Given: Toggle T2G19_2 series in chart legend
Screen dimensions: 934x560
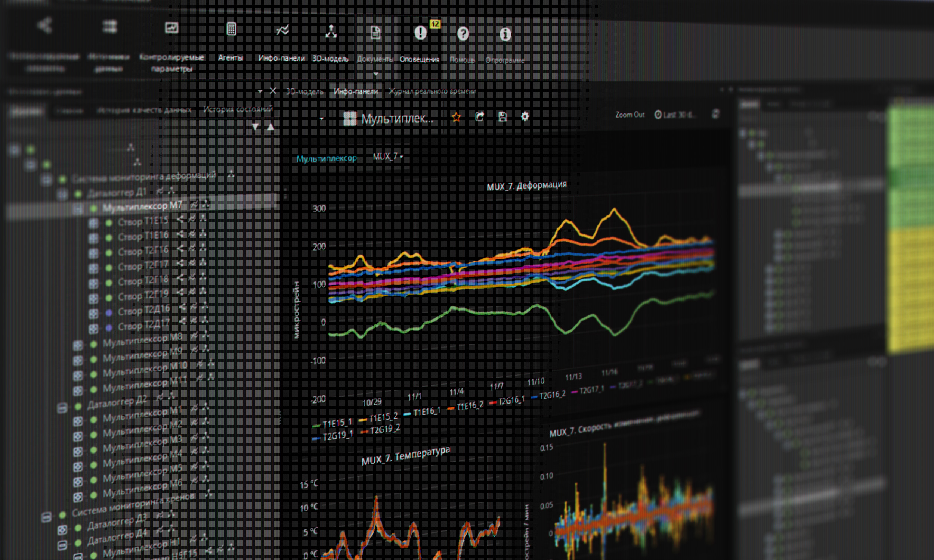Looking at the screenshot, I should pyautogui.click(x=384, y=430).
